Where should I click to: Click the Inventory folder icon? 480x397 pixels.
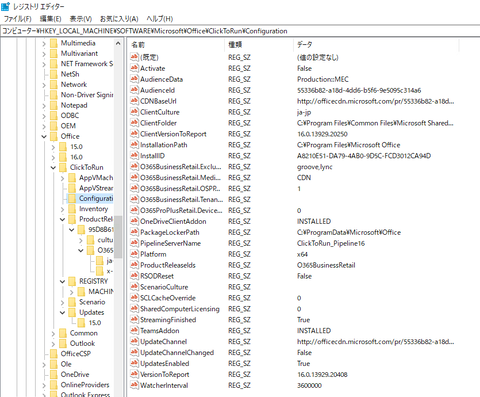[x=72, y=209]
